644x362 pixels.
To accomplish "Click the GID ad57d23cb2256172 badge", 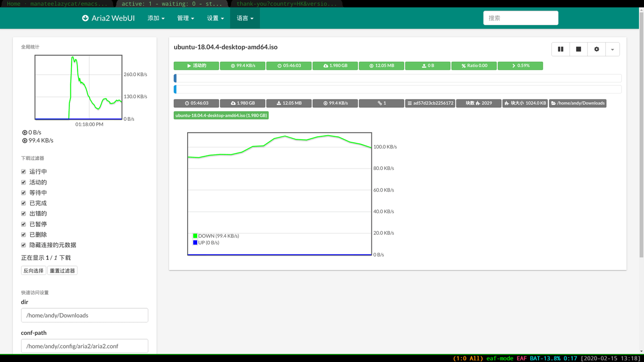I will click(430, 103).
